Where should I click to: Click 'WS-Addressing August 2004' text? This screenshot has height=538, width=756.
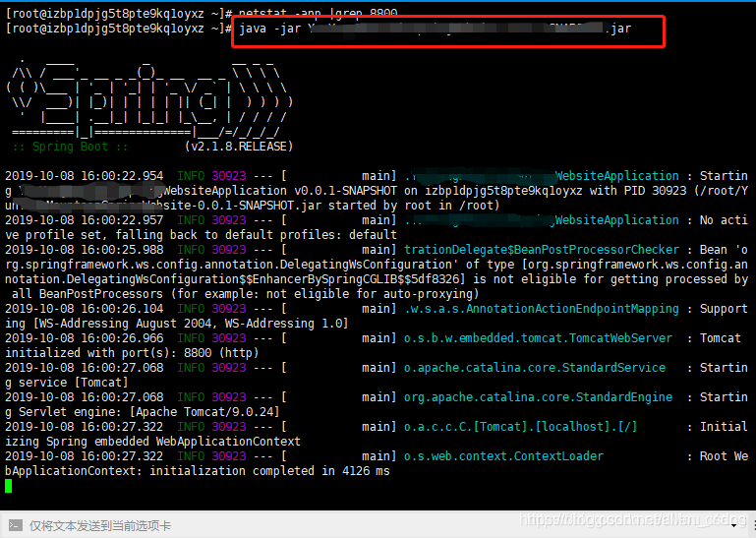(128, 324)
